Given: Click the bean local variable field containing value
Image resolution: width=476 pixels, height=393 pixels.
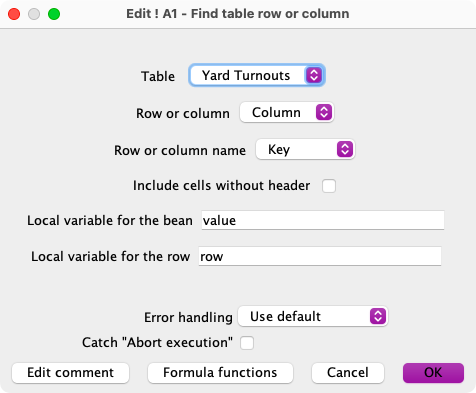Looking at the screenshot, I should coord(323,220).
